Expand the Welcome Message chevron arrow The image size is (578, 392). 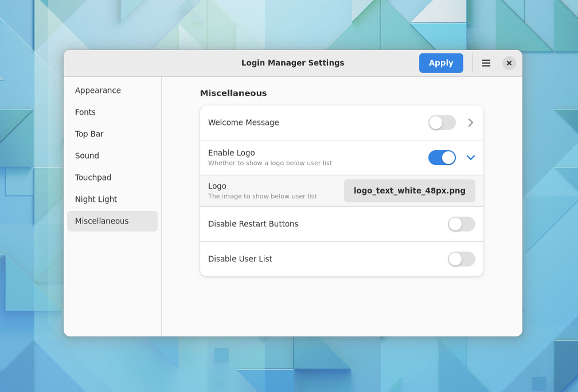coord(471,123)
